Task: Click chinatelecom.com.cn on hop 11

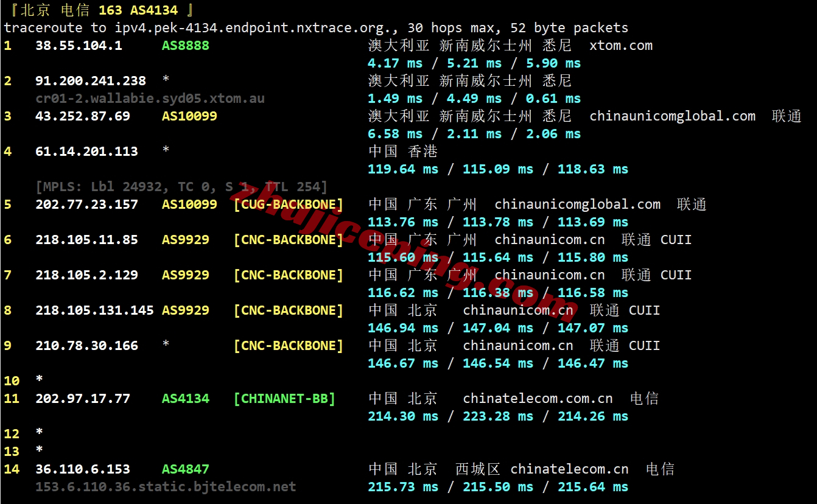Action: (538, 399)
